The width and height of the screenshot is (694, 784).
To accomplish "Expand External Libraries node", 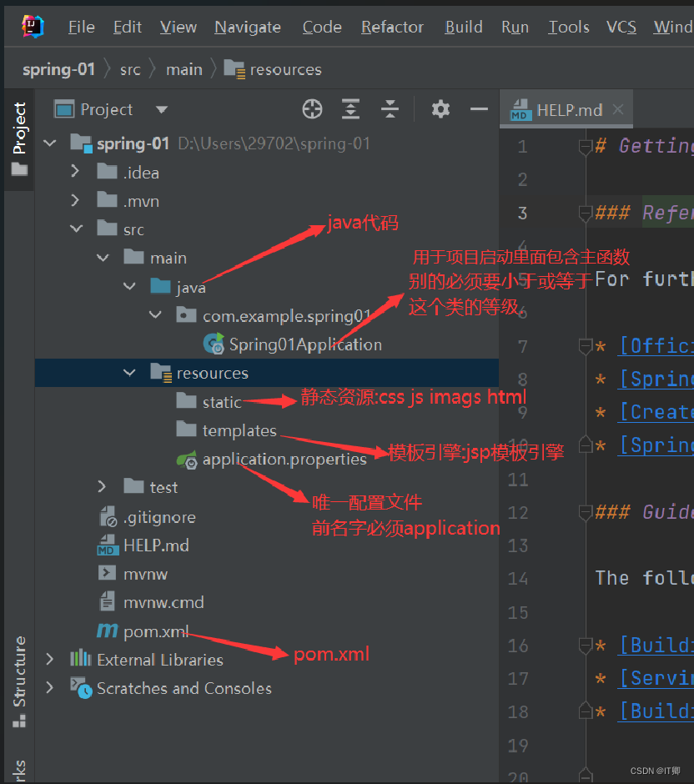I will click(x=49, y=659).
